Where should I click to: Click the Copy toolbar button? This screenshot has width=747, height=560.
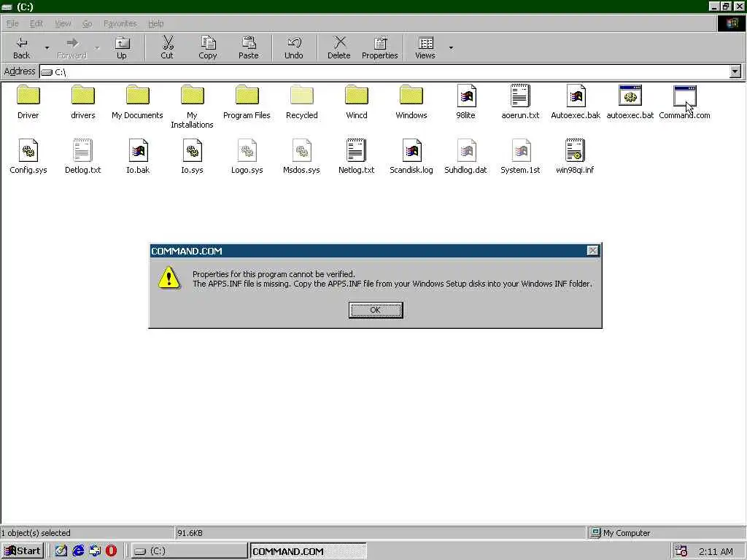click(208, 47)
